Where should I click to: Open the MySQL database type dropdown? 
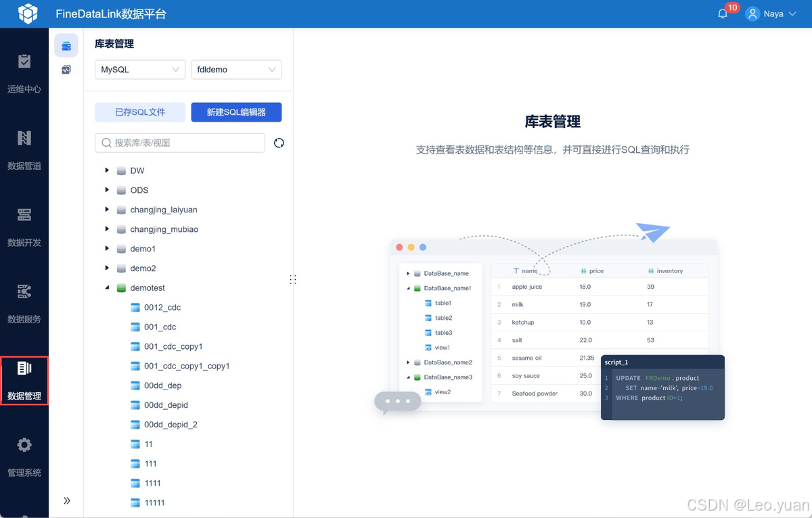140,70
